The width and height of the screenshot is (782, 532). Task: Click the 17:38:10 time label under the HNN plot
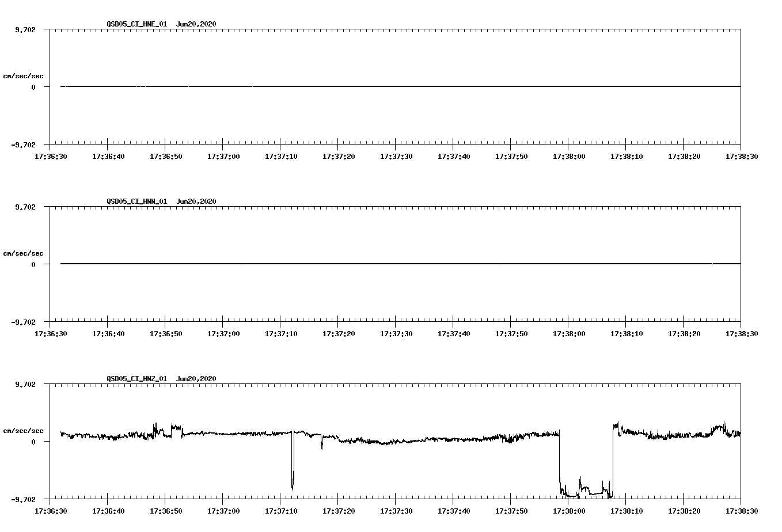[627, 333]
